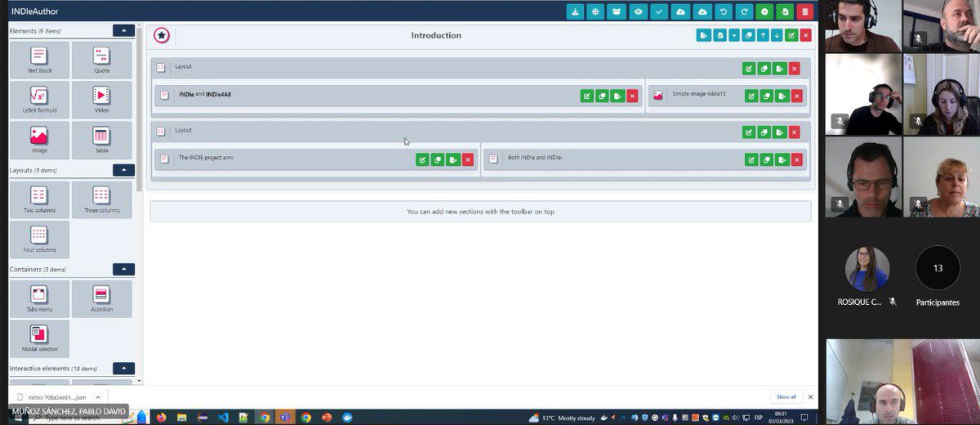Add a Modal window container

click(x=39, y=338)
